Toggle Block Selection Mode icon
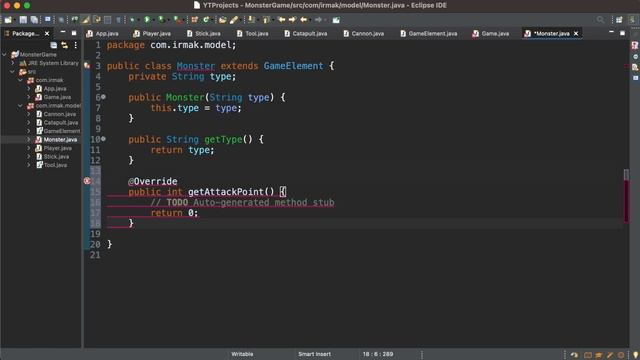Screen dimensions: 640x360 (x=107, y=20)
